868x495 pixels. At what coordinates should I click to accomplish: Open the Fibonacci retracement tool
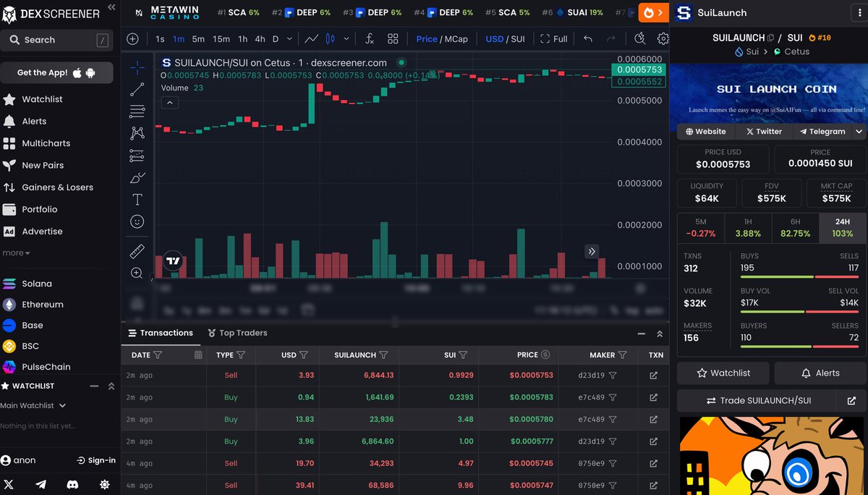137,111
